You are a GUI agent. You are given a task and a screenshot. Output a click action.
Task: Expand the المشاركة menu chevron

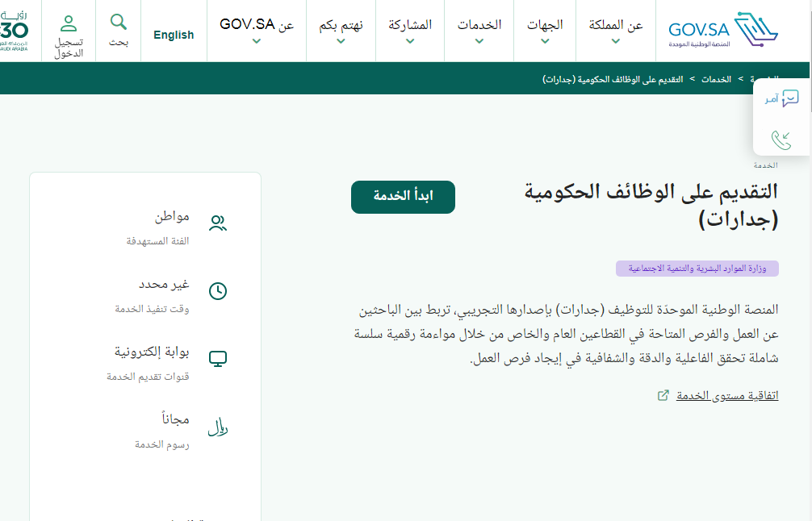[x=410, y=41]
